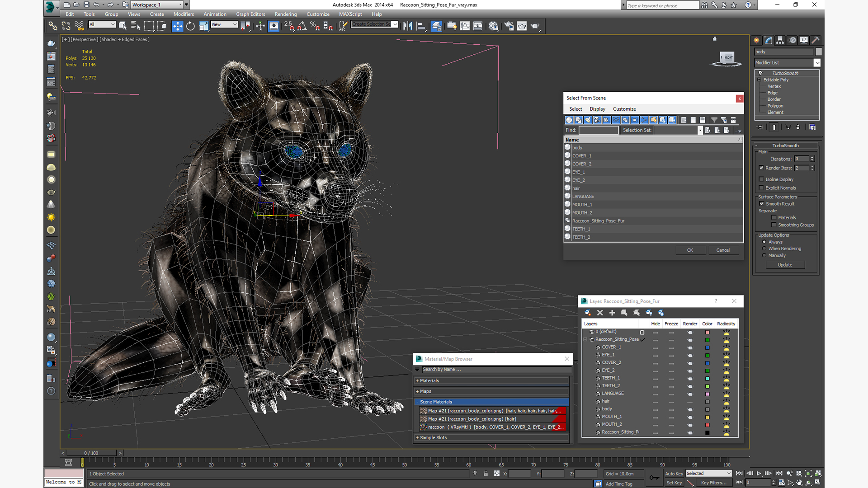This screenshot has width=868, height=488.
Task: Open the Utilities command panel tab
Action: tap(816, 40)
